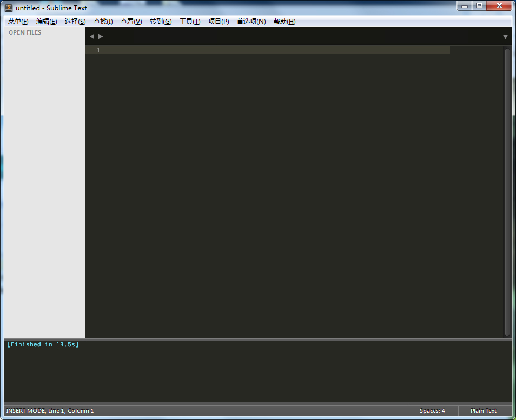Change syntax via Plain Text selector
The height and width of the screenshot is (420, 516).
tap(484, 411)
